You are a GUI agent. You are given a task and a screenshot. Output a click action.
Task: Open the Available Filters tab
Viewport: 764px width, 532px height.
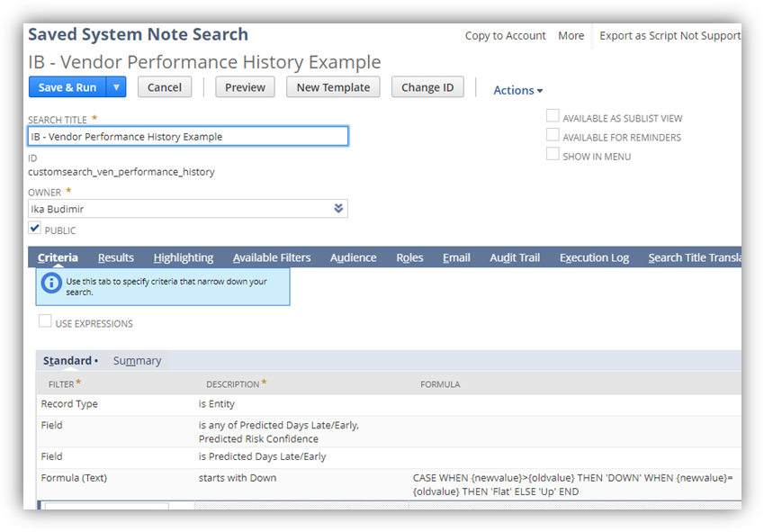coord(272,257)
